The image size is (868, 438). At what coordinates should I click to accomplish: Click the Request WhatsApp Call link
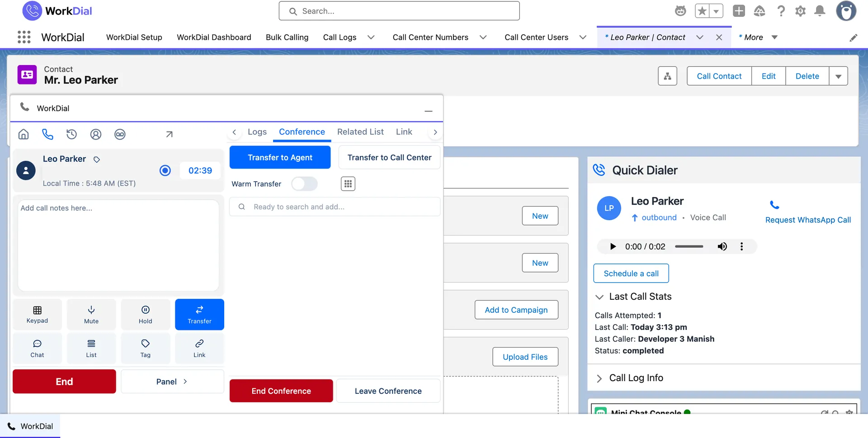[808, 220]
